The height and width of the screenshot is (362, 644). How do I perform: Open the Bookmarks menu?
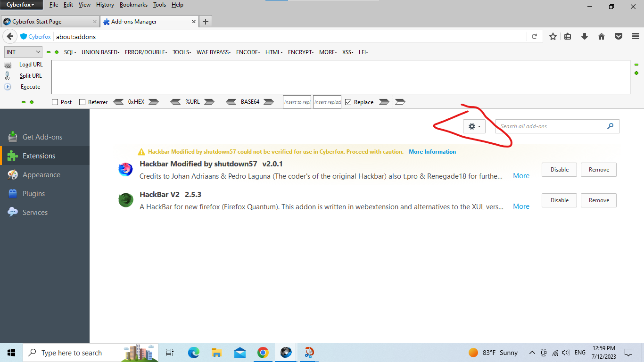point(133,5)
